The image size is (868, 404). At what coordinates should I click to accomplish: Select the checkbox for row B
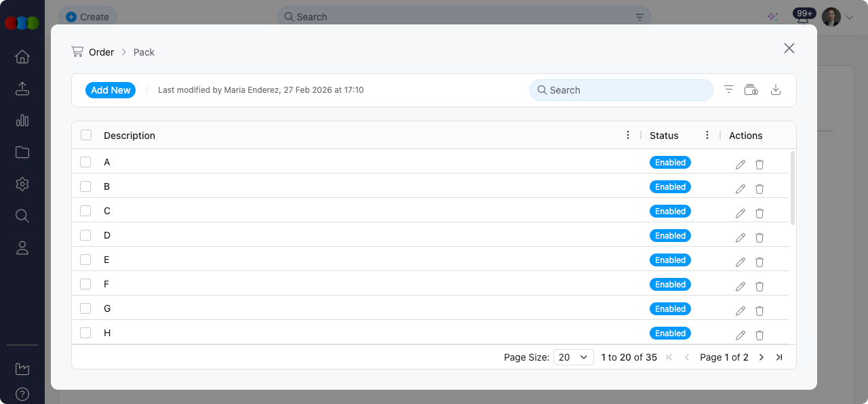point(85,186)
